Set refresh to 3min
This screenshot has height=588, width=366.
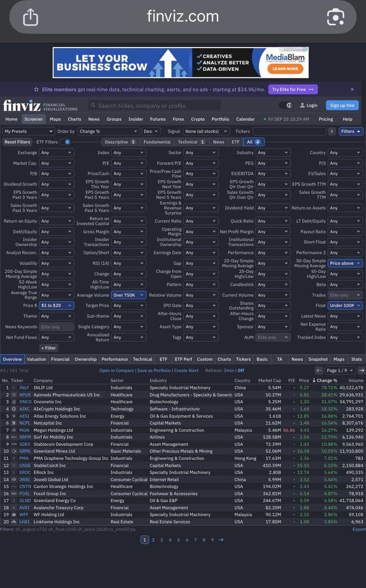coord(229,370)
